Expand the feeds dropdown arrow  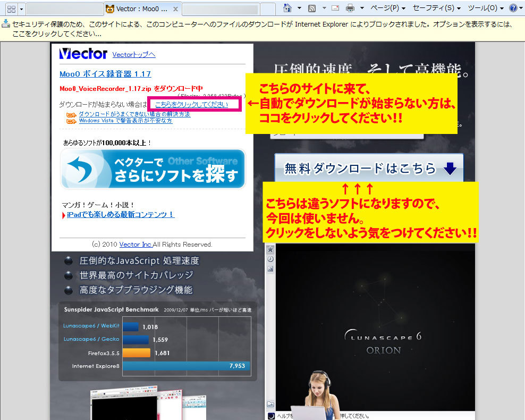coord(324,7)
